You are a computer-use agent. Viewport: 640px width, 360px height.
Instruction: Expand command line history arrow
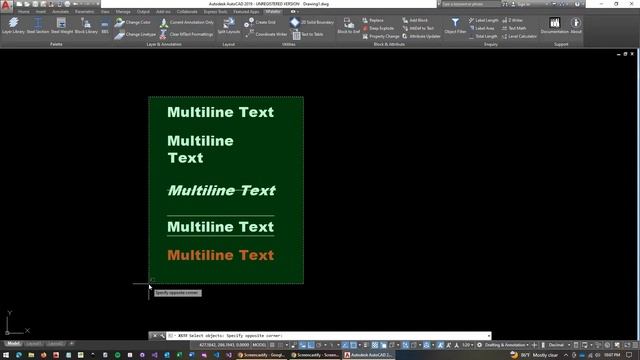pyautogui.click(x=489, y=336)
